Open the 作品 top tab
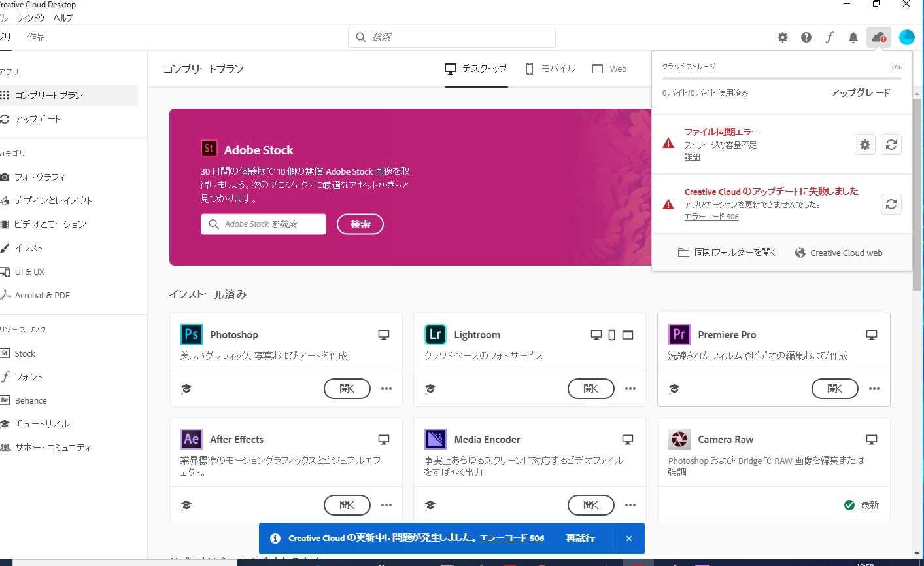The image size is (924, 566). [x=36, y=37]
